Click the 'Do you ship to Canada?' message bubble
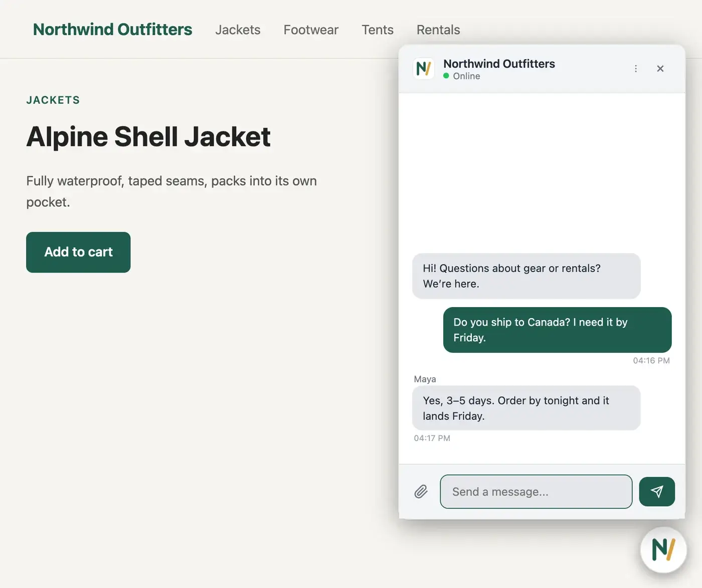This screenshot has height=588, width=702. 557,330
